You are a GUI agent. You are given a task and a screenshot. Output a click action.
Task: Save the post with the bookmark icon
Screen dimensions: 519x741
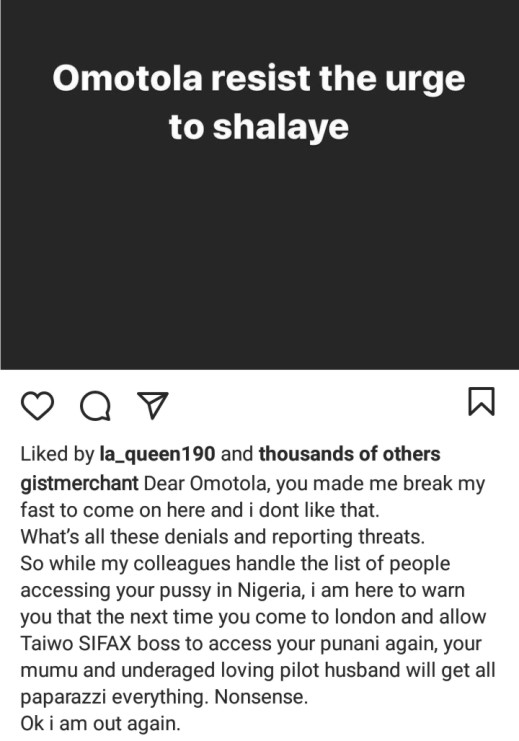coord(481,402)
